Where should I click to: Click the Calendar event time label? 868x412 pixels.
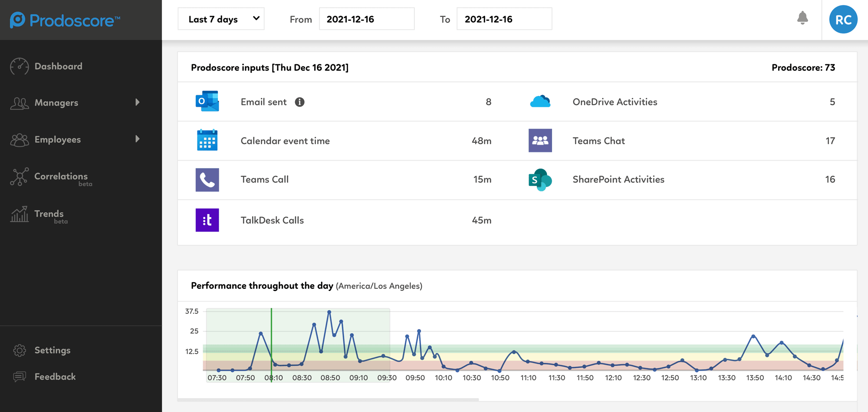pyautogui.click(x=285, y=141)
